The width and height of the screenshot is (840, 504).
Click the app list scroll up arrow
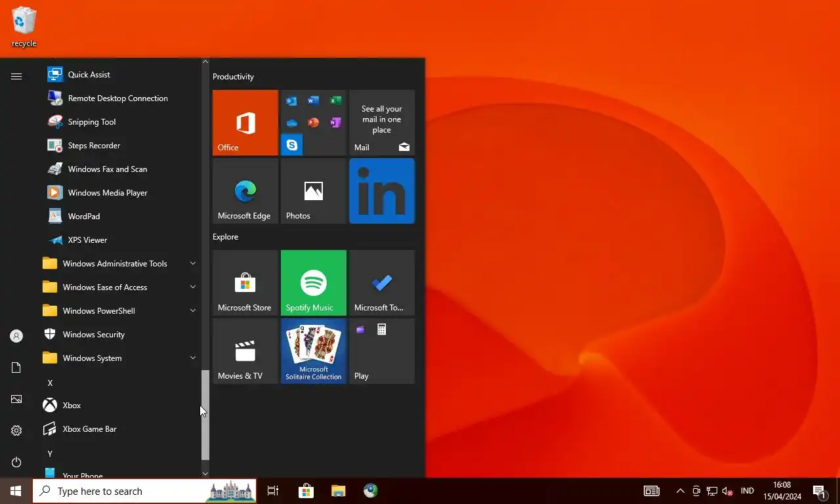coord(205,62)
